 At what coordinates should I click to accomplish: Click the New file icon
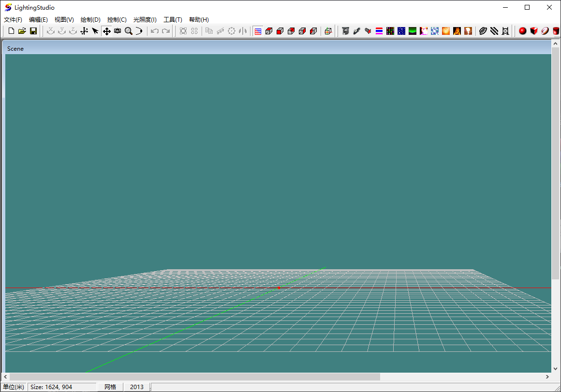pos(12,31)
